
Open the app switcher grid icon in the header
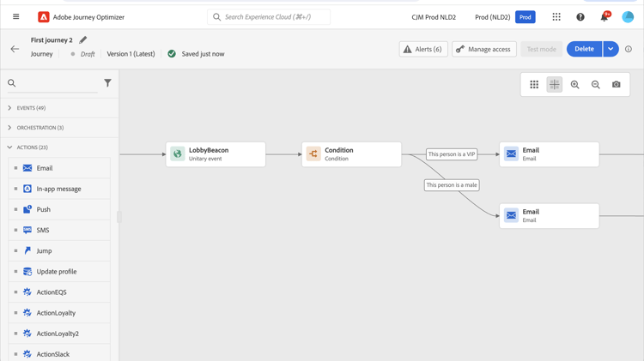(x=556, y=17)
